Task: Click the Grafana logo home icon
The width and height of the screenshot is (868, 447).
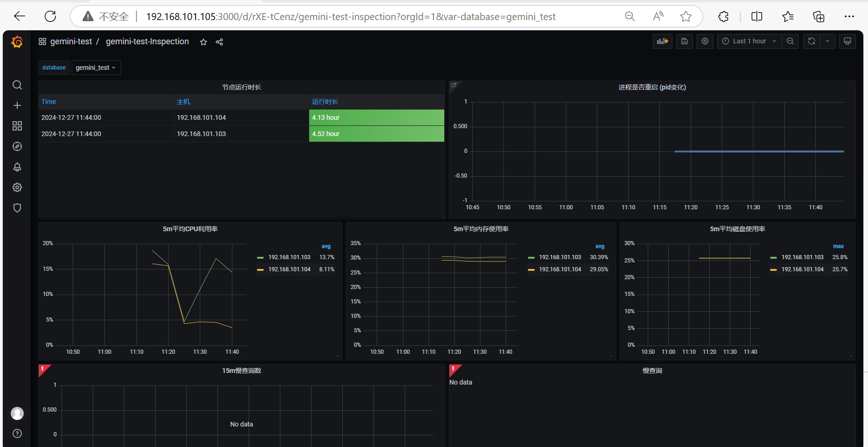Action: click(x=17, y=42)
